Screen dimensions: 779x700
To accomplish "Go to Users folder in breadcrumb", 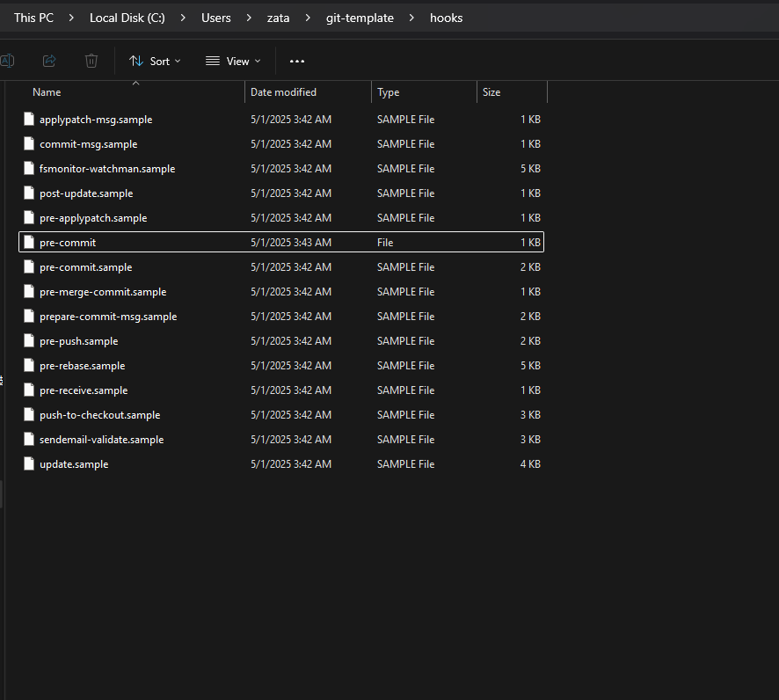I will [x=216, y=18].
